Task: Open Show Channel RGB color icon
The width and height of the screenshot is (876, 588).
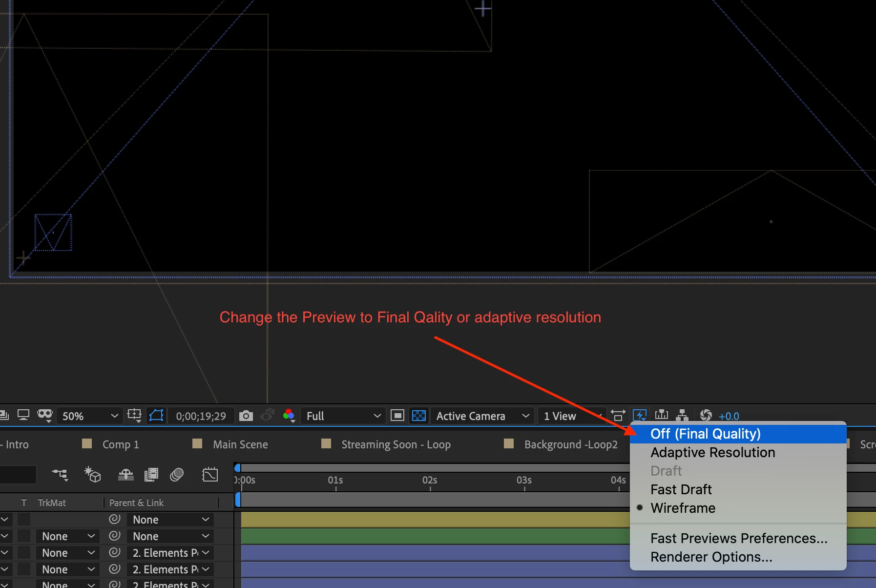Action: click(x=289, y=416)
